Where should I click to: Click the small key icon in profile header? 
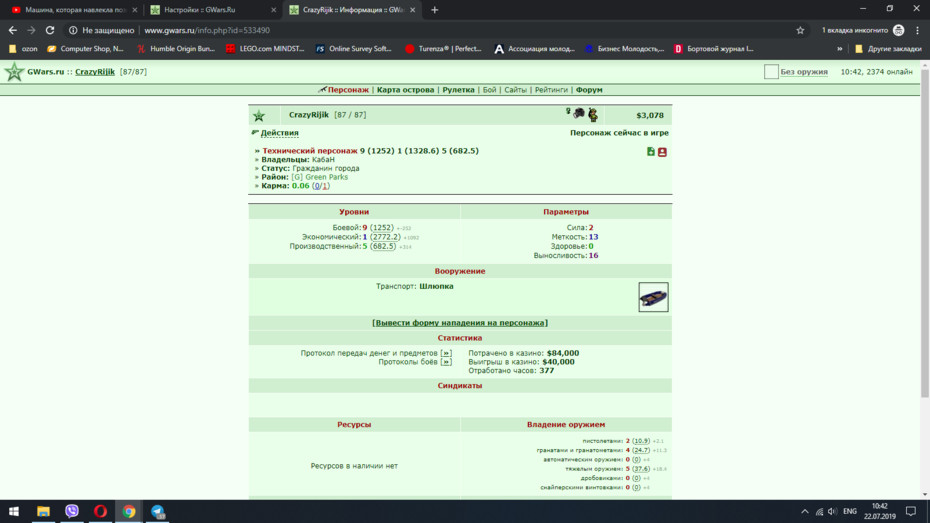coord(568,111)
